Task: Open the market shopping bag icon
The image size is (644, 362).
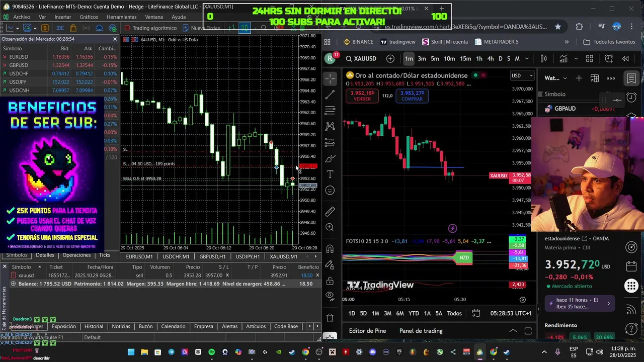Action: coord(73,28)
